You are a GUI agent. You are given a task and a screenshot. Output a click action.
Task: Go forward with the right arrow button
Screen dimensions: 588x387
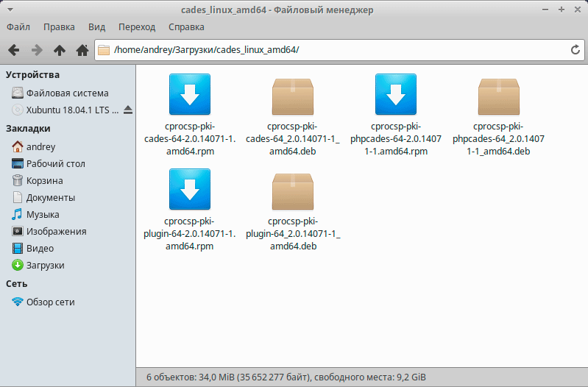[37, 50]
